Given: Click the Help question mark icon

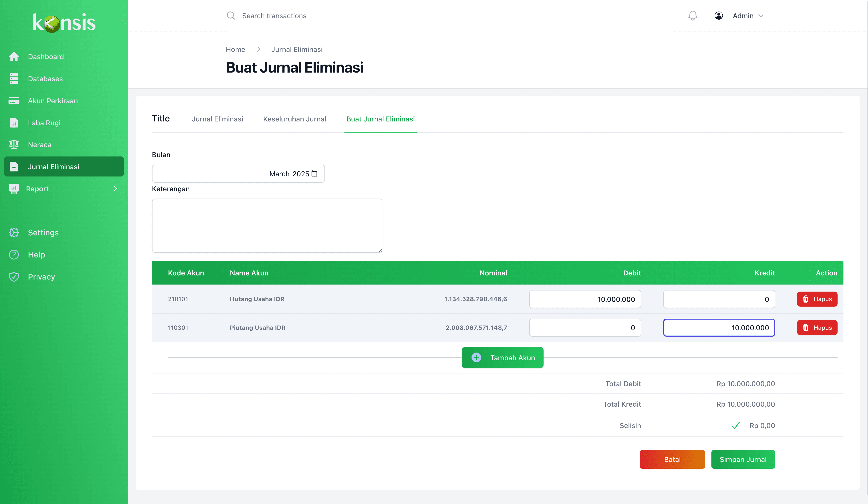Looking at the screenshot, I should (x=14, y=255).
